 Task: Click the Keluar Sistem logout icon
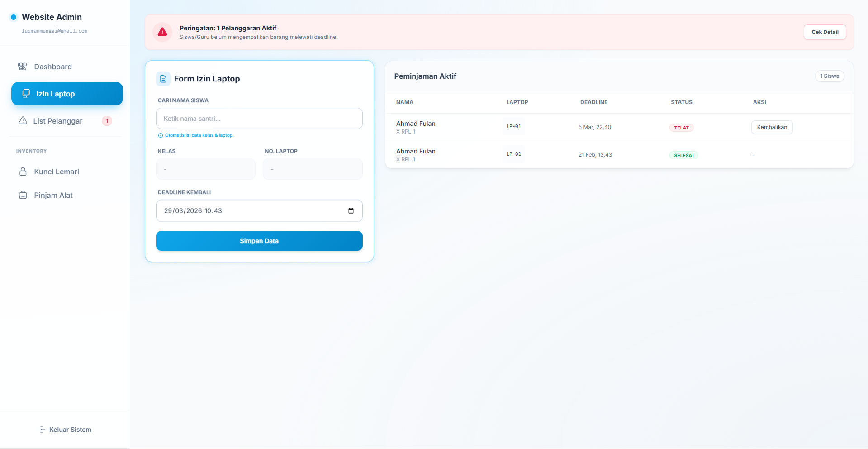tap(42, 430)
